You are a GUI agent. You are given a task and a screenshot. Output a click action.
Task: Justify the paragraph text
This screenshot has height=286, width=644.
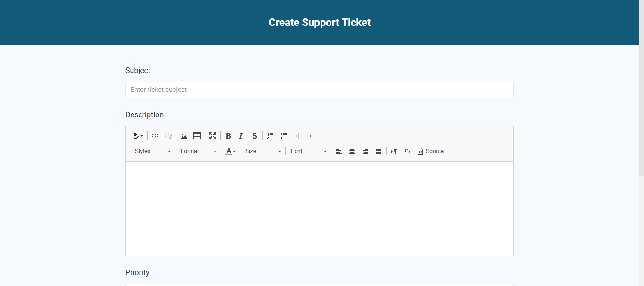point(379,151)
